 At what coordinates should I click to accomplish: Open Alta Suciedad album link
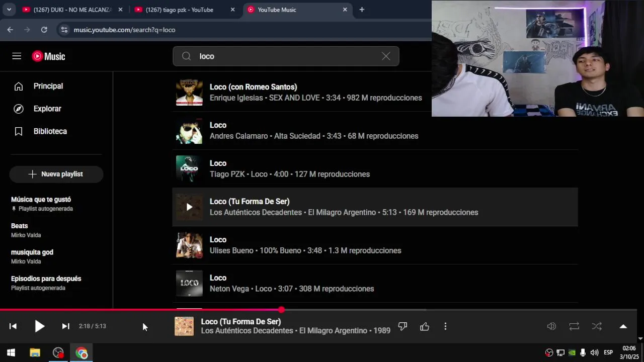pos(297,136)
